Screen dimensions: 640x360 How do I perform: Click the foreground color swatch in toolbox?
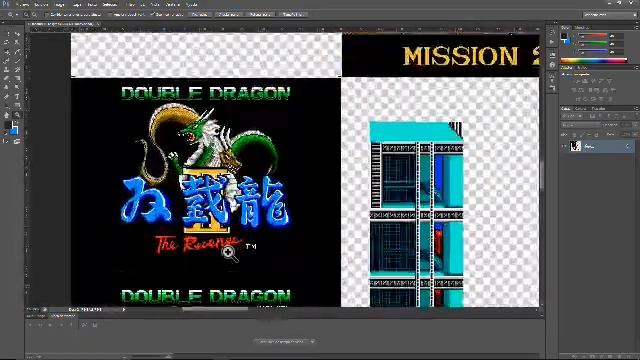[x=7, y=124]
